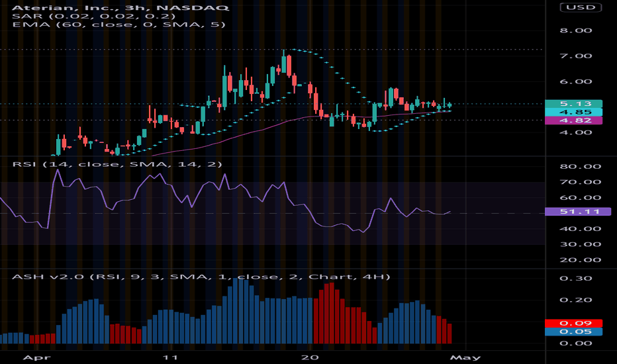Click the 4.85 SAR value label

point(574,112)
